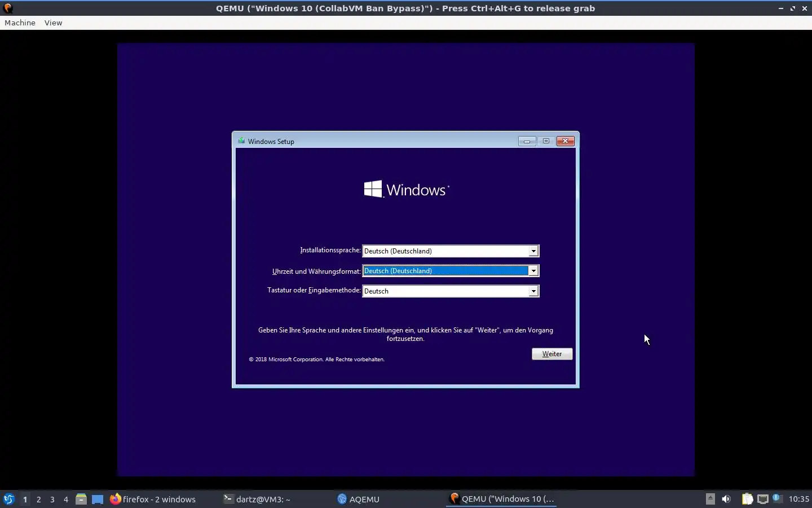Switch to workspace 2
The image size is (812, 508).
38,499
